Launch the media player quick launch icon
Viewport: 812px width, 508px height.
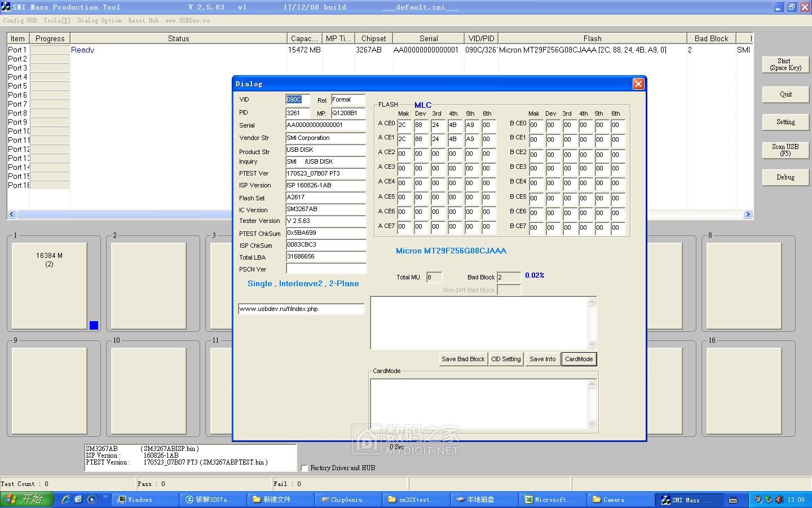91,500
